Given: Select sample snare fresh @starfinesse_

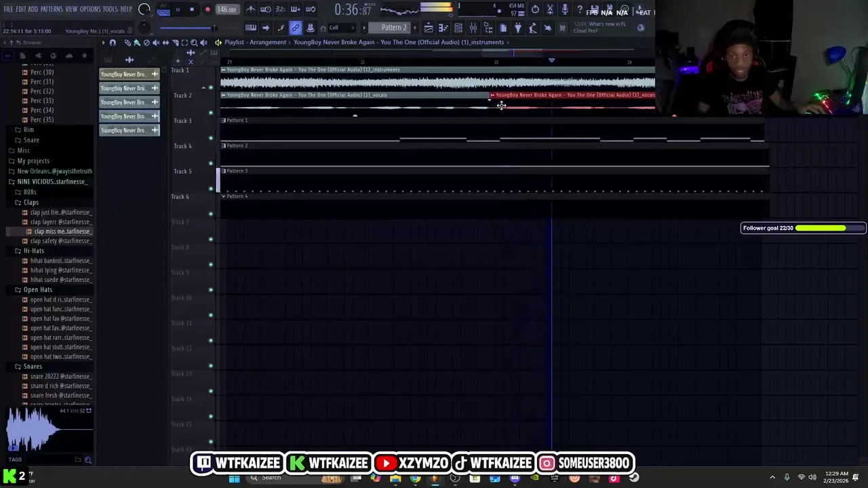Looking at the screenshot, I should tap(60, 395).
